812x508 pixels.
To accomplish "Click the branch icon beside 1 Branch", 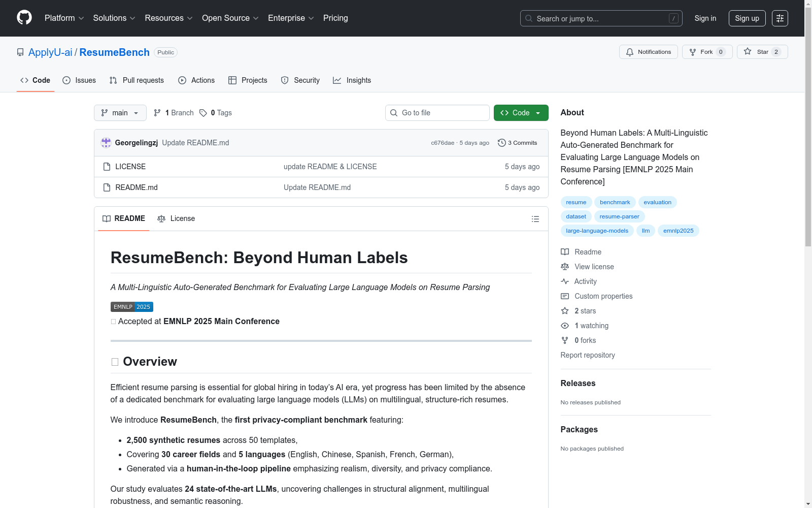I will pos(157,113).
